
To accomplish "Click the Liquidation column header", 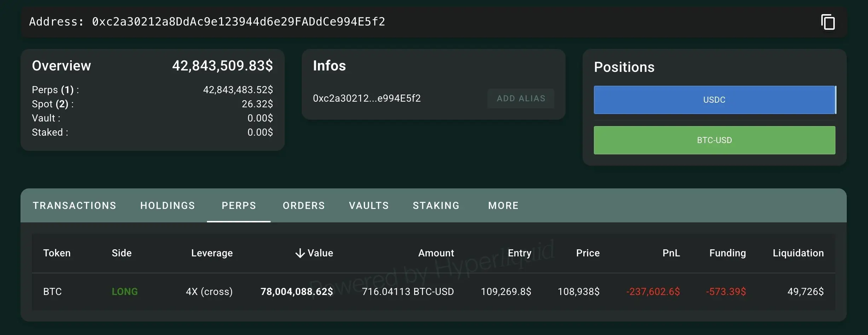I will click(x=797, y=253).
